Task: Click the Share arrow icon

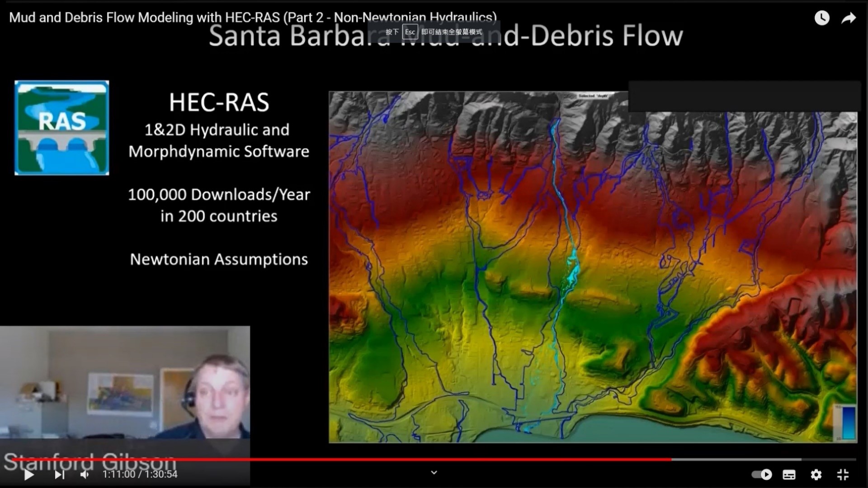Action: [849, 18]
